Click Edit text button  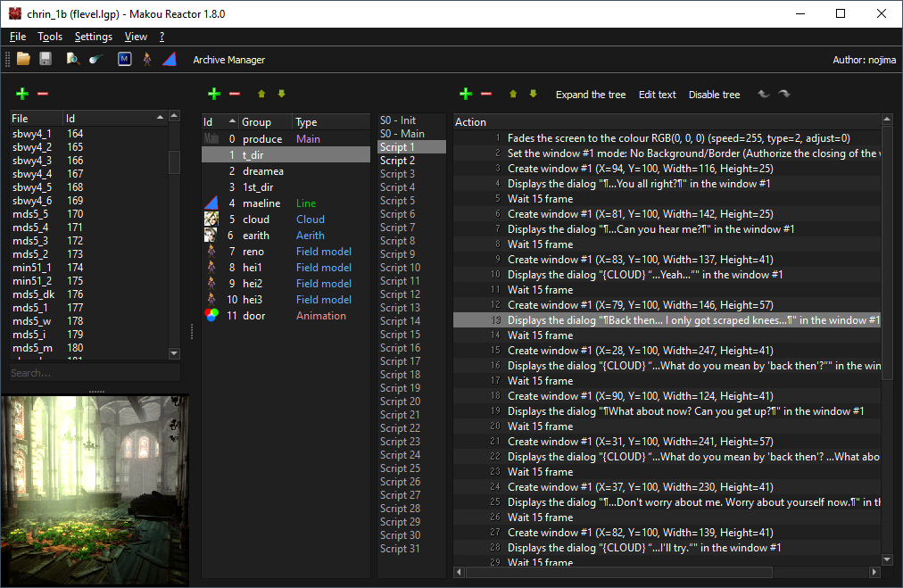pos(657,95)
